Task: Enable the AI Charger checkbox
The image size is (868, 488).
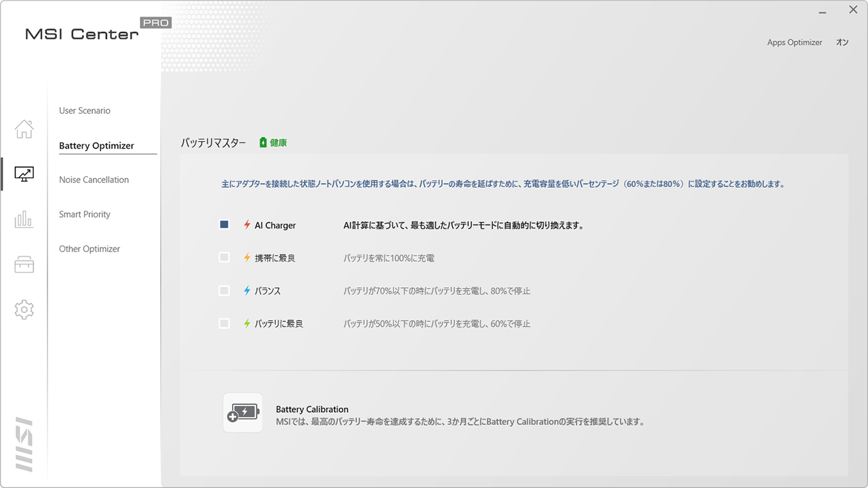Action: [x=224, y=225]
